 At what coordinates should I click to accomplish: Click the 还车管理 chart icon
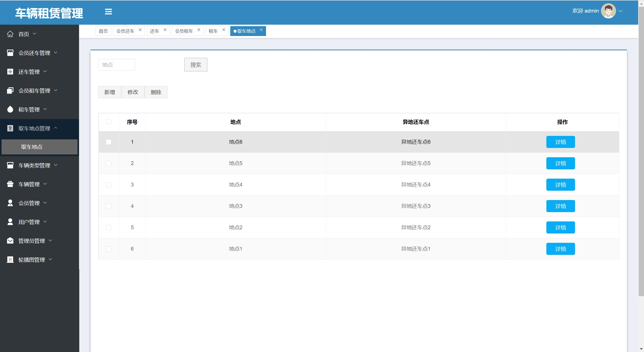(10, 72)
